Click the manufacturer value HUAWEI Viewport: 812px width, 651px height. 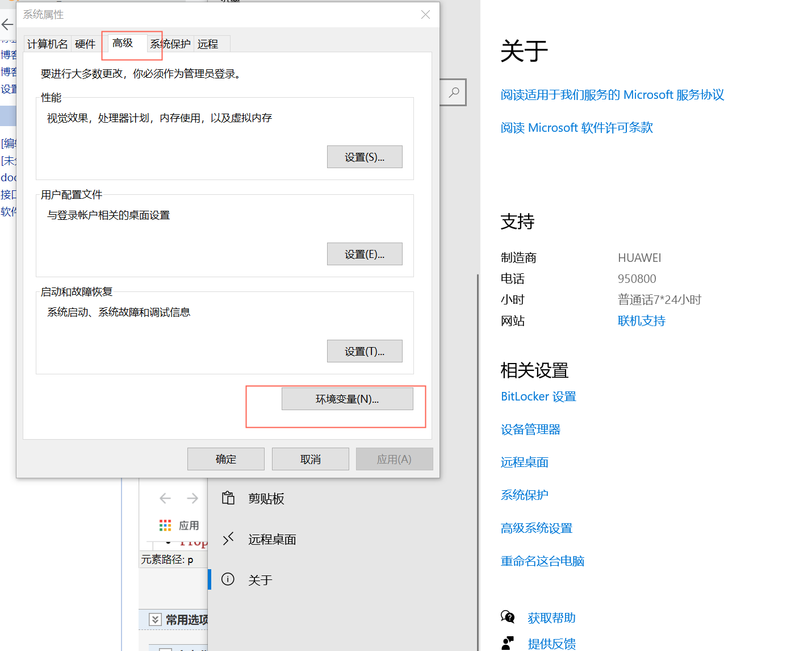639,258
